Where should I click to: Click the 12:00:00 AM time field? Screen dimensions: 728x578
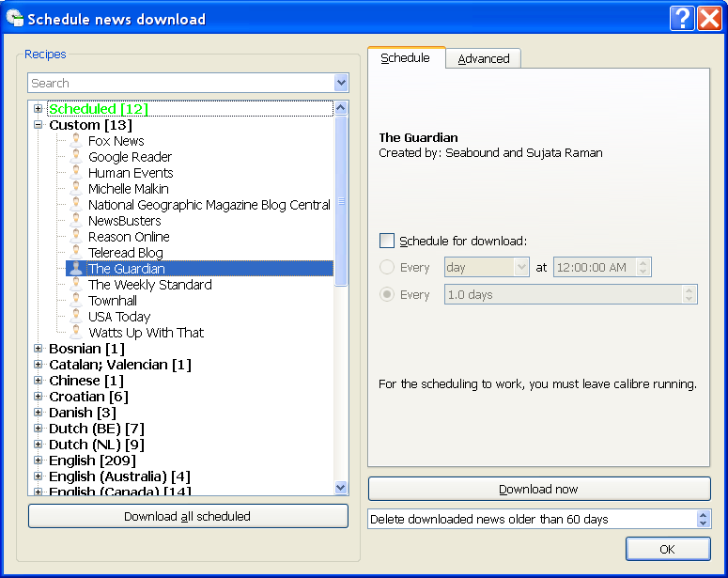pyautogui.click(x=595, y=267)
